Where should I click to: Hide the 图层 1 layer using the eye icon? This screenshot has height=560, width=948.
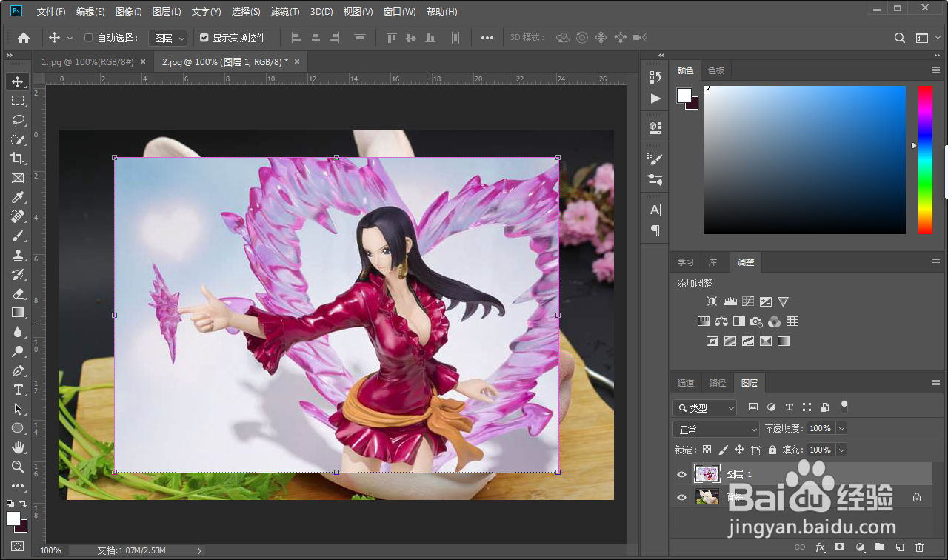click(x=682, y=474)
